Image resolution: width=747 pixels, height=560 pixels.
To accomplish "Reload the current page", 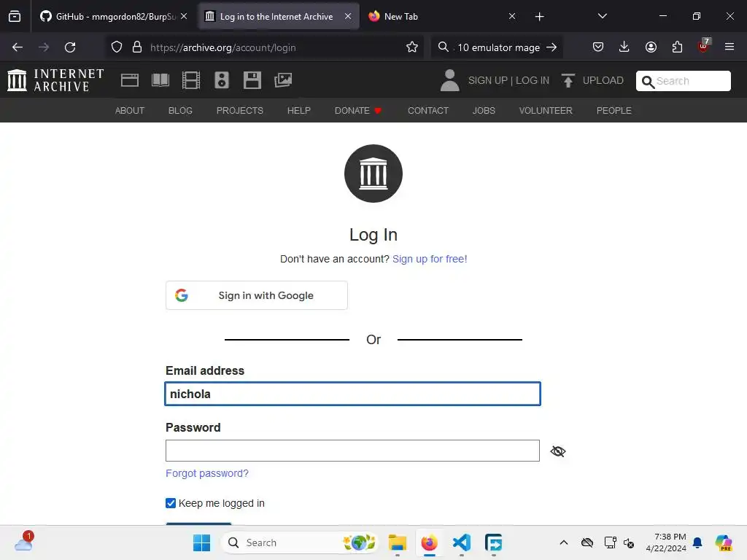I will point(70,47).
